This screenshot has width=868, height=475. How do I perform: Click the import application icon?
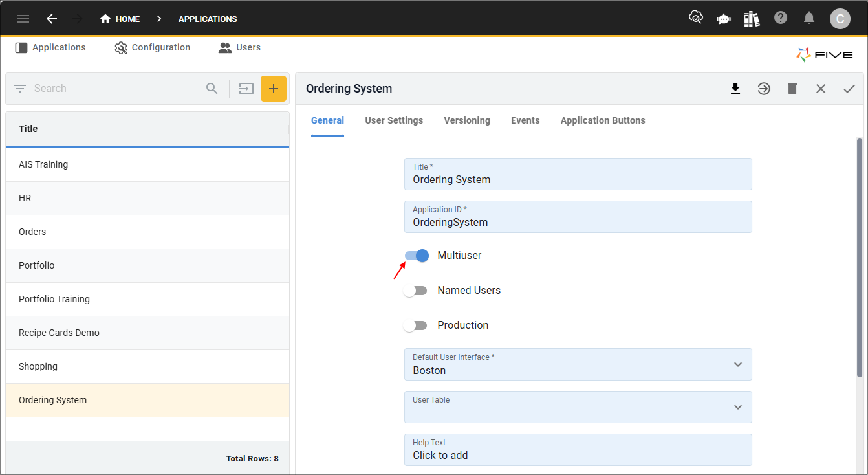point(246,89)
